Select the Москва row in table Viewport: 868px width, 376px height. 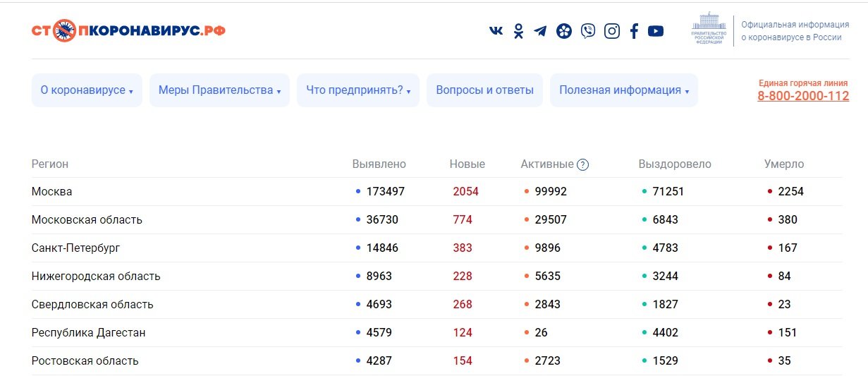[52, 191]
